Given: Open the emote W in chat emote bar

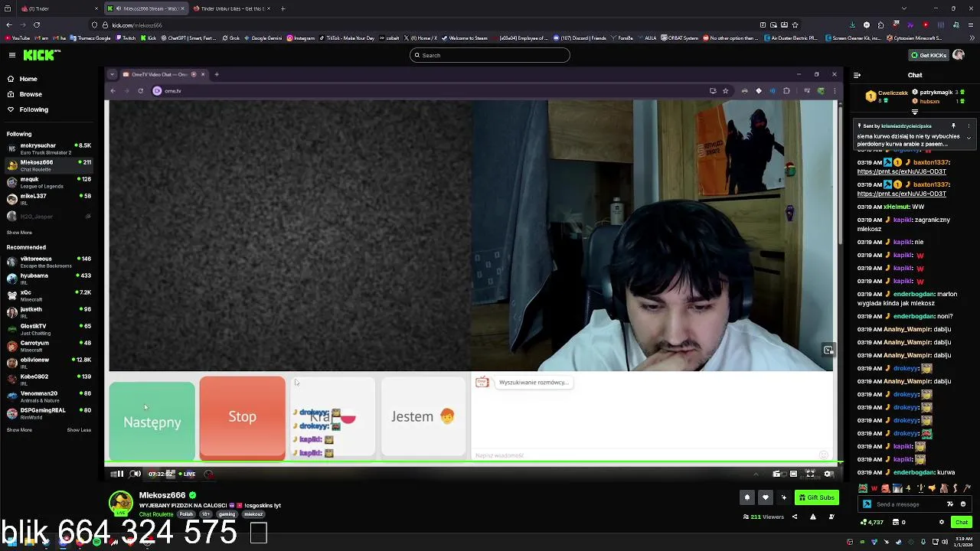Looking at the screenshot, I should coord(874,488).
